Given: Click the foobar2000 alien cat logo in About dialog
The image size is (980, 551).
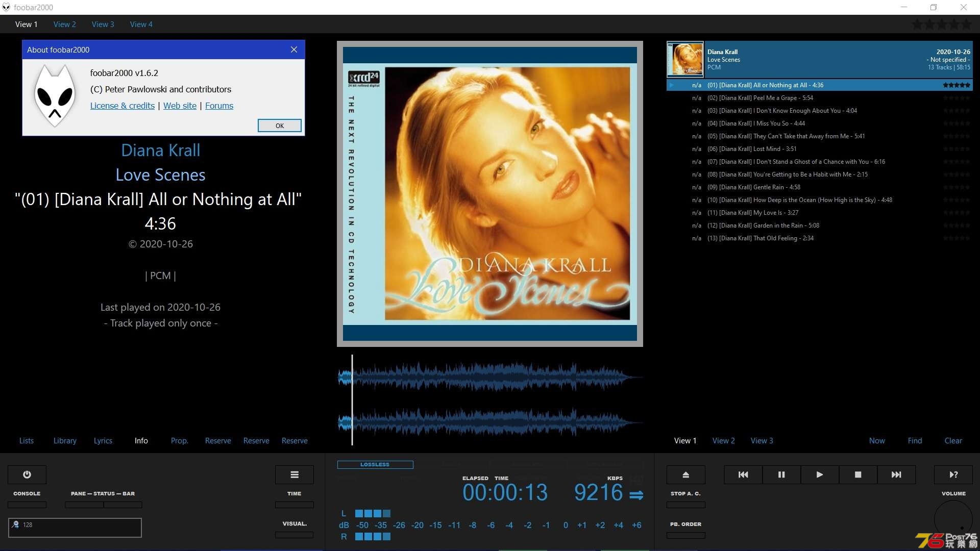Looking at the screenshot, I should (x=55, y=96).
